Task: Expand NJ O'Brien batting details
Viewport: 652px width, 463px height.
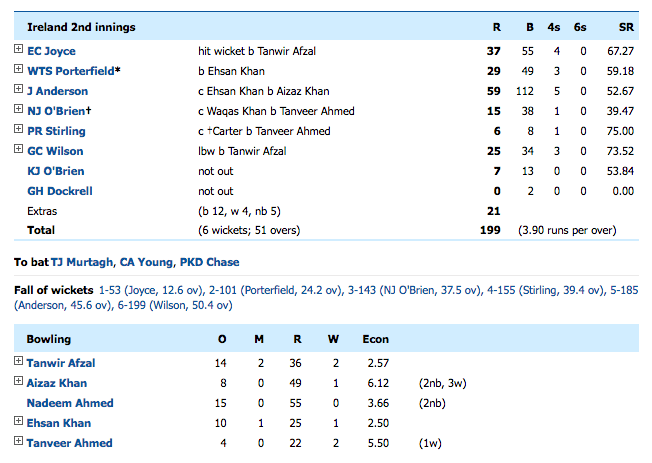Action: coord(19,110)
